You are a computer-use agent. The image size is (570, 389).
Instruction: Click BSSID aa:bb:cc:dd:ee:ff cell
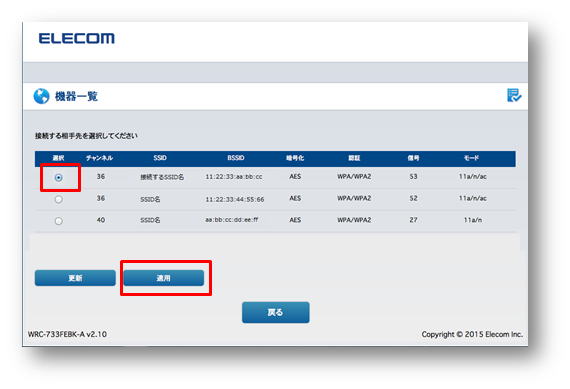[232, 220]
